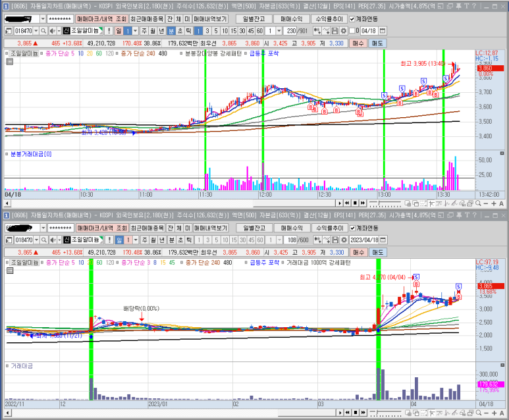Click 'A' auto-scale icon under top chart
The width and height of the screenshot is (509, 420).
click(x=502, y=203)
